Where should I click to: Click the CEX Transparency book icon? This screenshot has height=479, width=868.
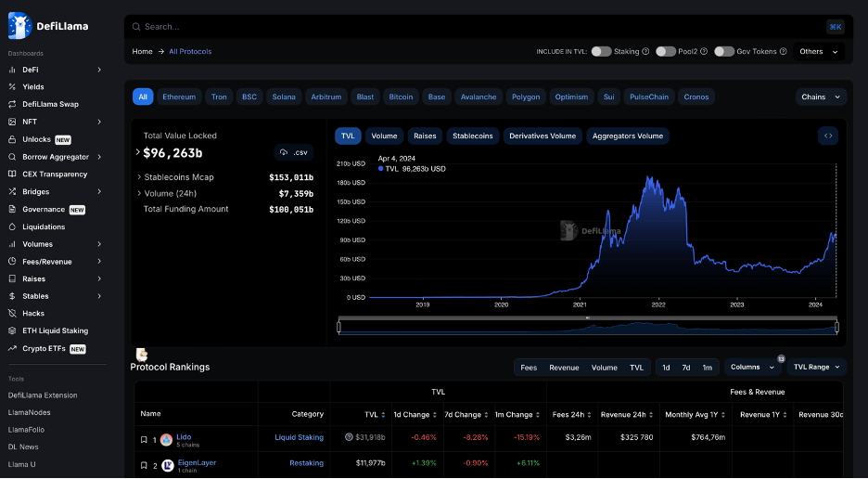click(x=12, y=175)
